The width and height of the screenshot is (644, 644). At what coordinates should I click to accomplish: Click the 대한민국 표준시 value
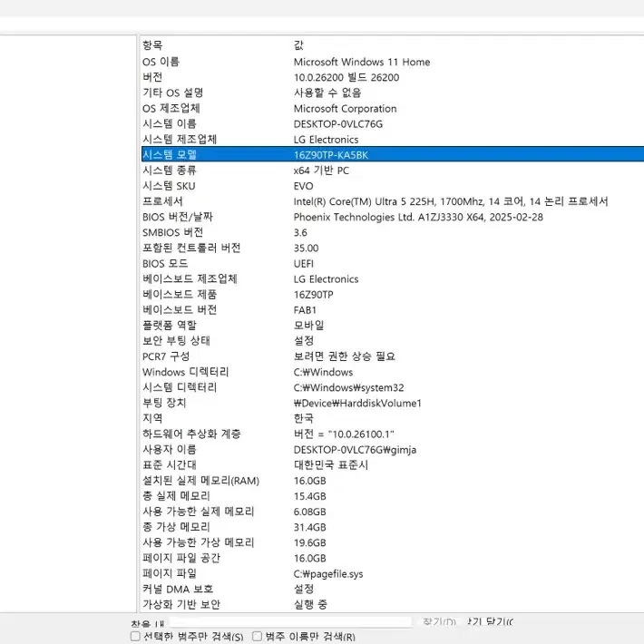tap(331, 465)
